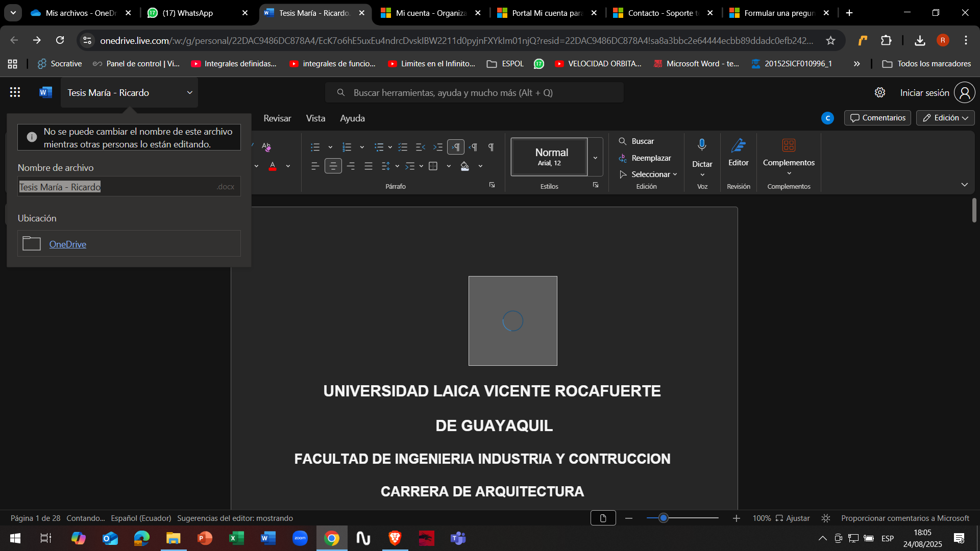Viewport: 980px width, 551px height.
Task: Toggle the show paragraph marks button
Action: click(491, 147)
